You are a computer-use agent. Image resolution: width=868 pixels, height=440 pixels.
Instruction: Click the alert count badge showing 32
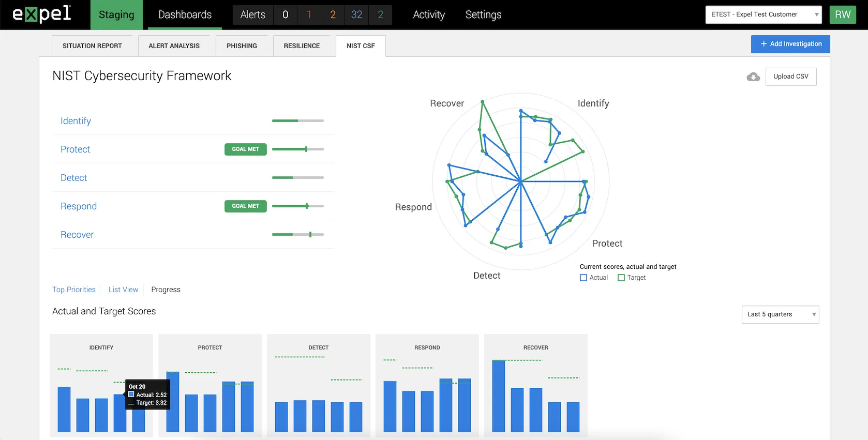(356, 15)
